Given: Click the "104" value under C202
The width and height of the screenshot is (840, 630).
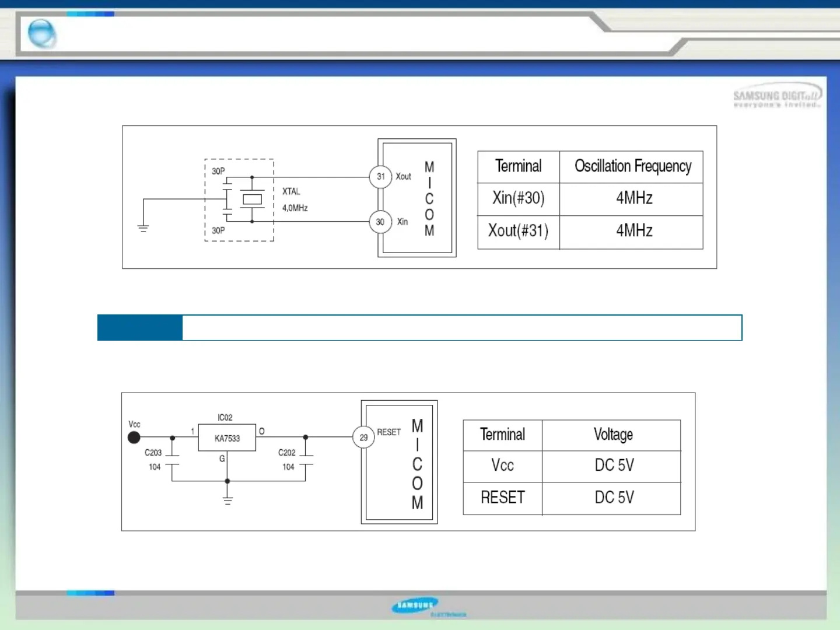Looking at the screenshot, I should tap(288, 467).
